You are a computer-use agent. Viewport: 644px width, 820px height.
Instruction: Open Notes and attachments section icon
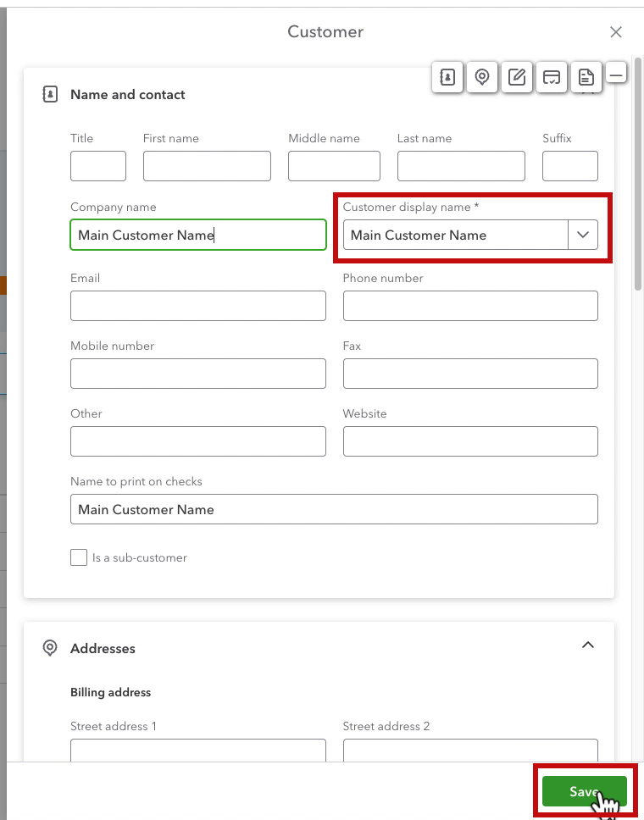coord(517,77)
